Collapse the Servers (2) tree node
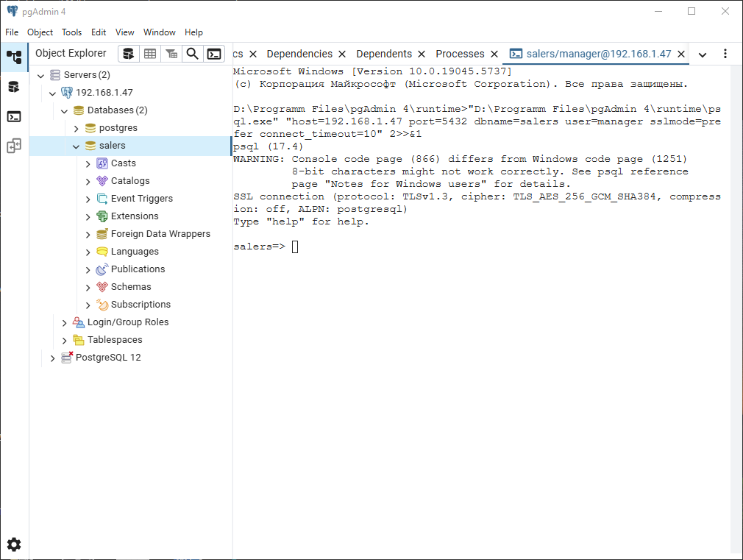 [41, 75]
